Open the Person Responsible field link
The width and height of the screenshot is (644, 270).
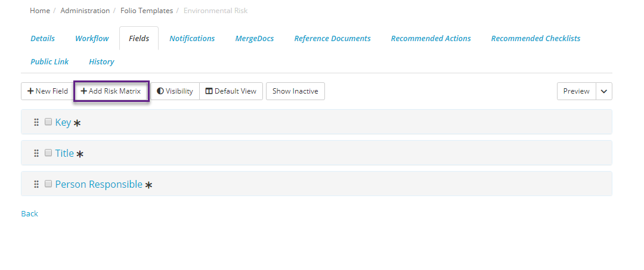click(x=98, y=184)
